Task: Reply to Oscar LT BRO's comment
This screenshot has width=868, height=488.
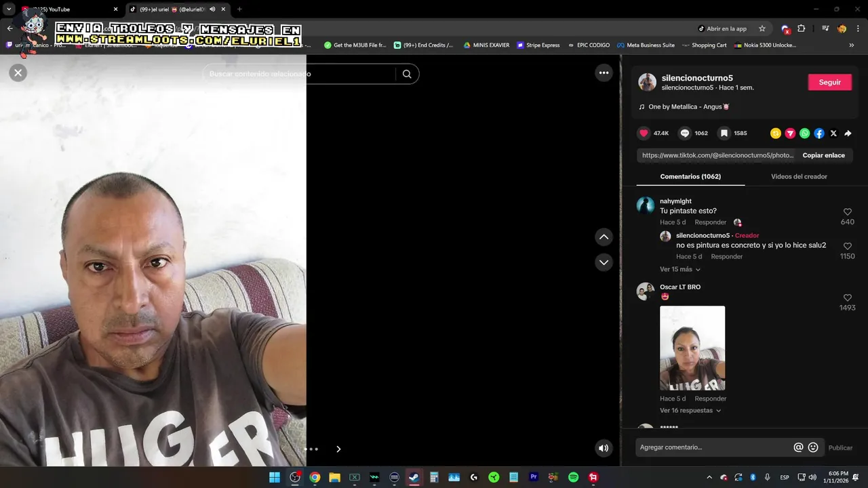Action: coord(711,399)
